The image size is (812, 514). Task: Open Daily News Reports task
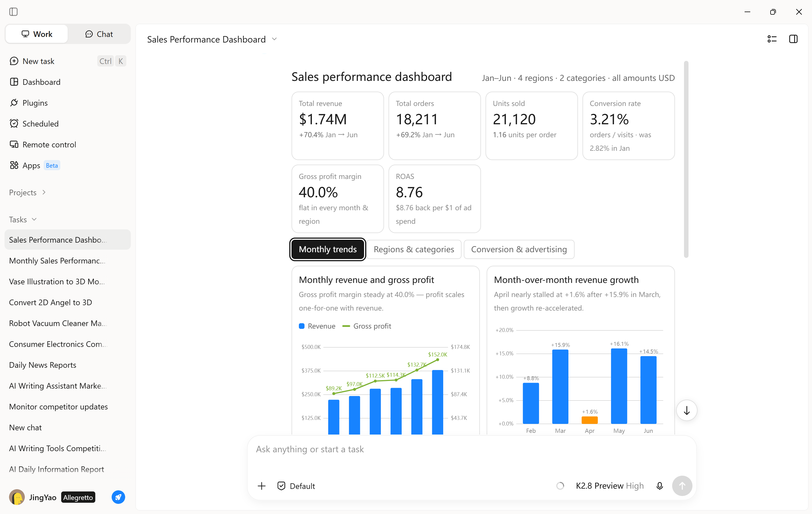pos(67,365)
